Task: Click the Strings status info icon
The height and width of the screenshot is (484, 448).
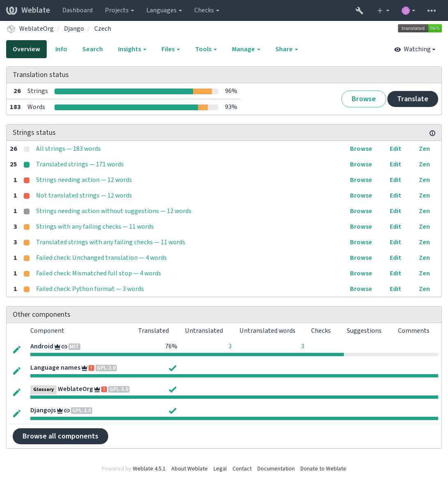Action: (x=432, y=133)
